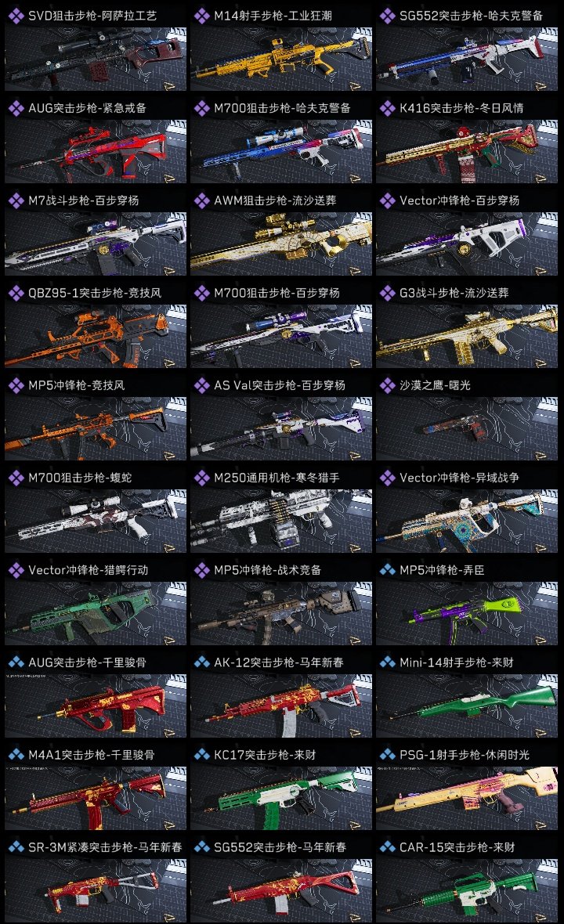The image size is (564, 924).
Task: Click the blue rarity icon beside CAR-15突击步枪-来财
Action: [x=387, y=847]
